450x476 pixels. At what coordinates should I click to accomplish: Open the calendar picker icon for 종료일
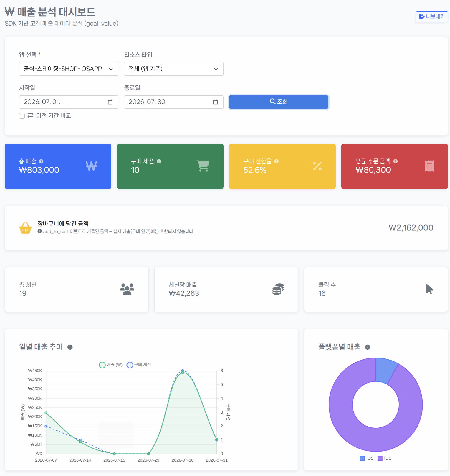215,102
